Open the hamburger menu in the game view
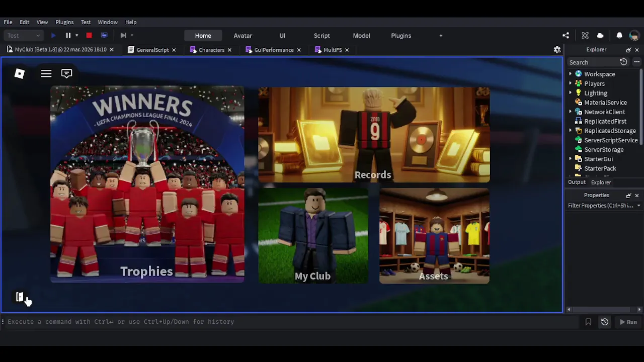644x362 pixels. 46,74
